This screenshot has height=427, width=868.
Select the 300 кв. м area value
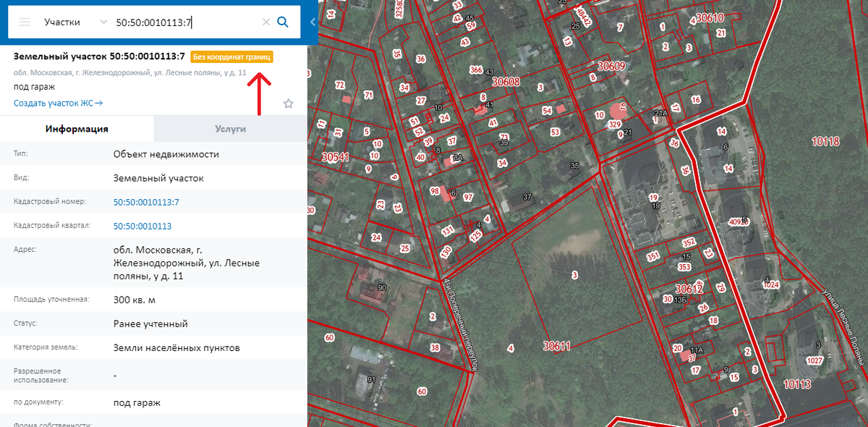tap(135, 300)
